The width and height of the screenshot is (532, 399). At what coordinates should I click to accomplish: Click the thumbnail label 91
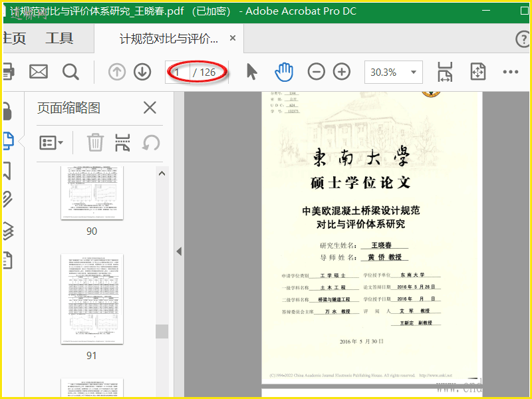pyautogui.click(x=92, y=356)
